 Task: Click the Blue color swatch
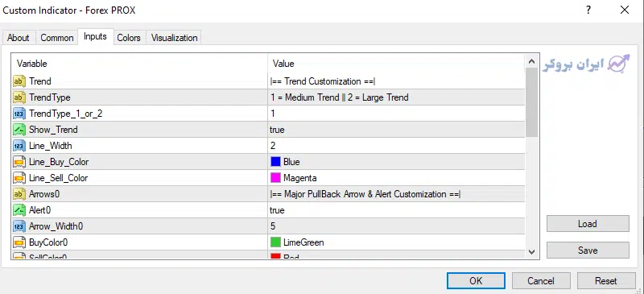click(x=275, y=162)
